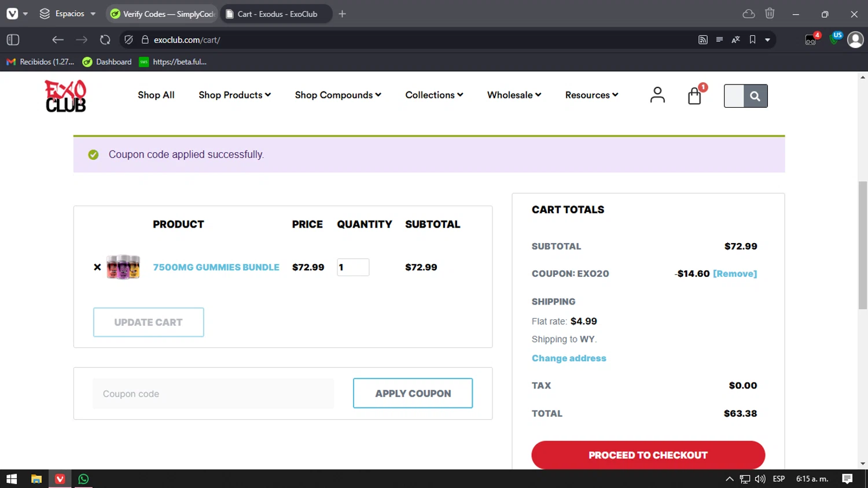The height and width of the screenshot is (488, 868).
Task: Open WhatsApp from taskbar
Action: (x=83, y=479)
